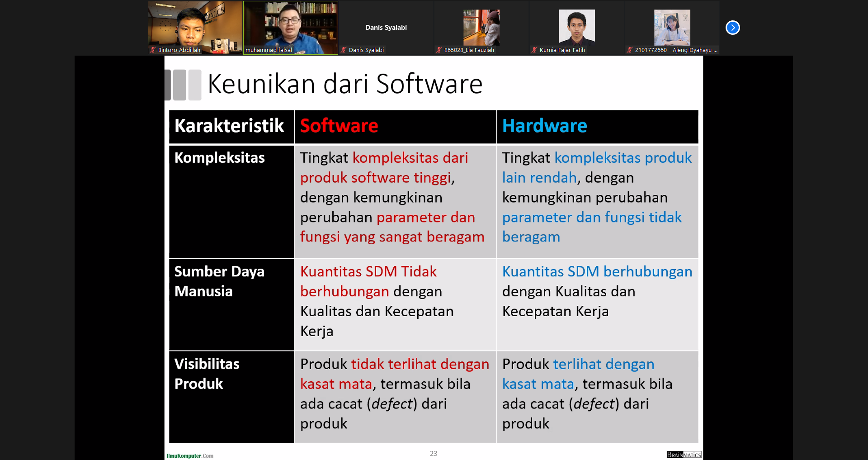The height and width of the screenshot is (460, 868).
Task: Click muted mic icon for Ajeng Dyahayu
Action: [630, 50]
